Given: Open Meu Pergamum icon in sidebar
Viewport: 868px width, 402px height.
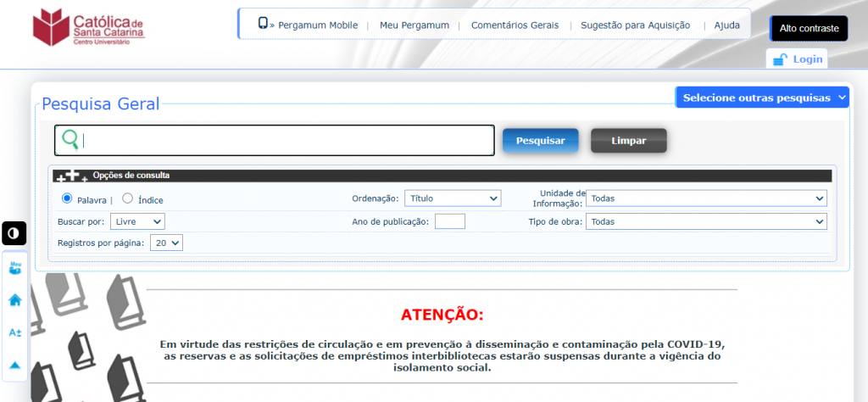Looking at the screenshot, I should pos(14,268).
